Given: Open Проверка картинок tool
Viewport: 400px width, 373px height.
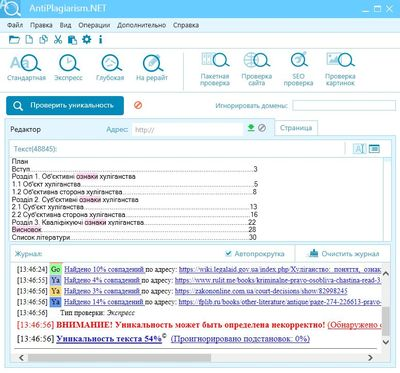Looking at the screenshot, I should 340,69.
